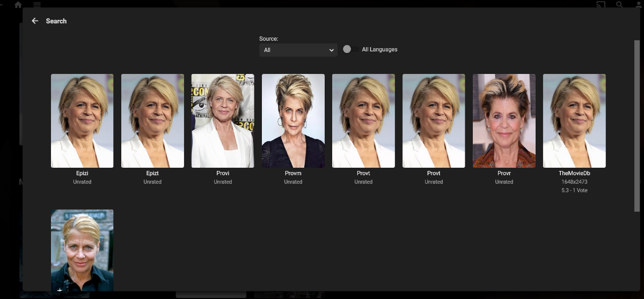Pick the TheMovieDb image thumbnail
644x299 pixels.
574,121
